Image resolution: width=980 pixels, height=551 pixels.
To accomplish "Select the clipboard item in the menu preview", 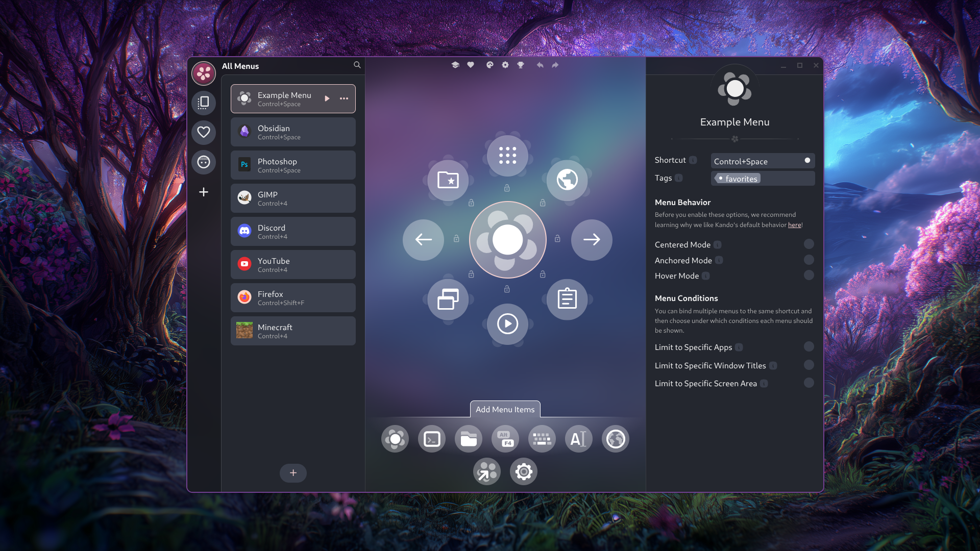I will (567, 299).
